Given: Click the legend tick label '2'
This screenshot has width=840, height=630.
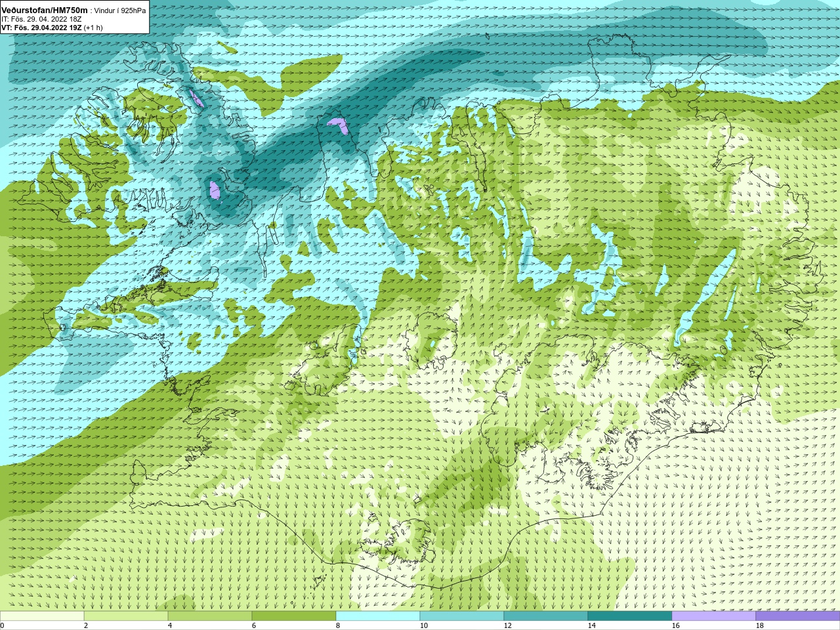Looking at the screenshot, I should pos(86,625).
